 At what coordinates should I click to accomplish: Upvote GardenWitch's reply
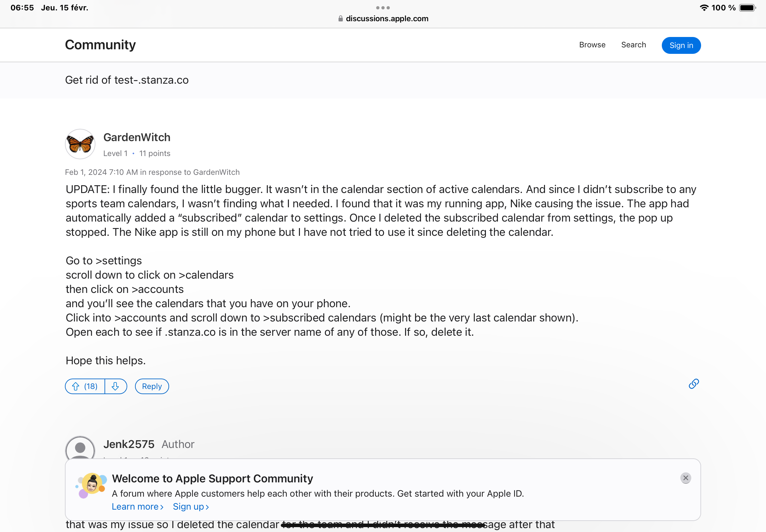85,386
